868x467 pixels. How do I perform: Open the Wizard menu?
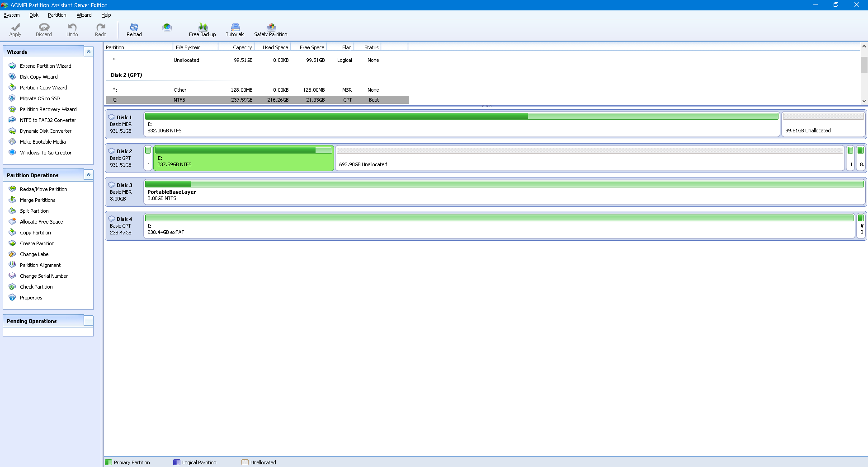[x=84, y=15]
